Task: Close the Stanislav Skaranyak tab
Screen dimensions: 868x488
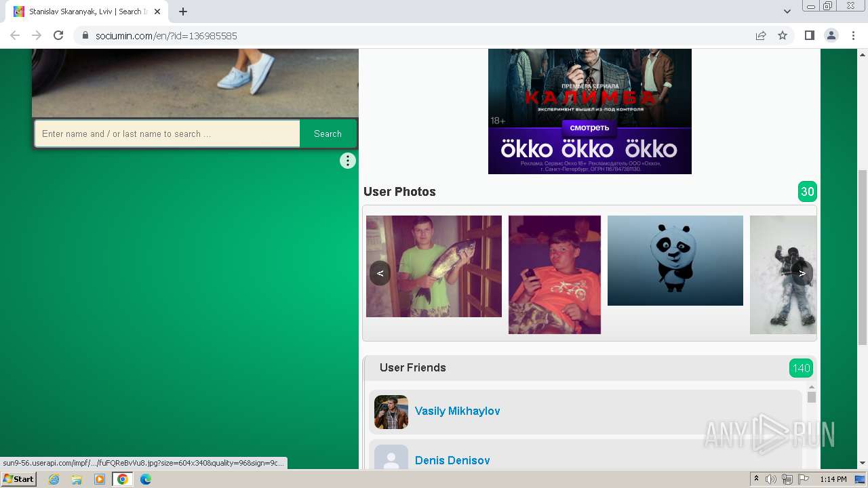Action: tap(157, 12)
